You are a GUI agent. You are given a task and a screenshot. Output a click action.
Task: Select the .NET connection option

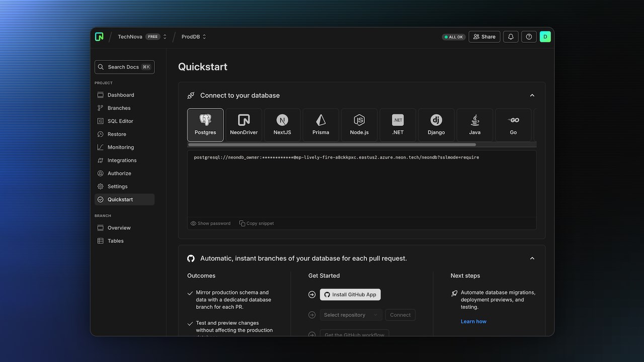click(x=397, y=125)
